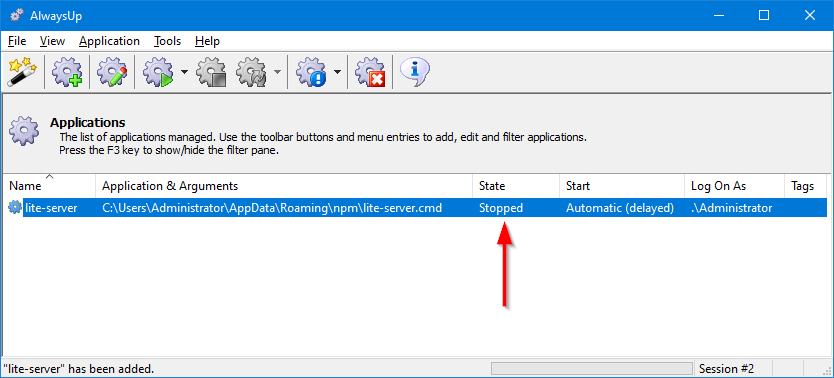
Task: Maximize the AlwaysUp window
Action: pos(764,15)
